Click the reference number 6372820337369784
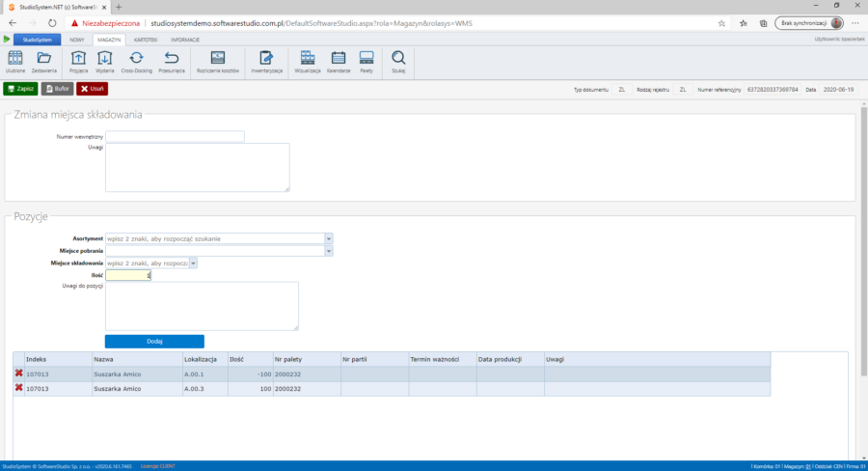The height and width of the screenshot is (471, 868). coord(773,89)
